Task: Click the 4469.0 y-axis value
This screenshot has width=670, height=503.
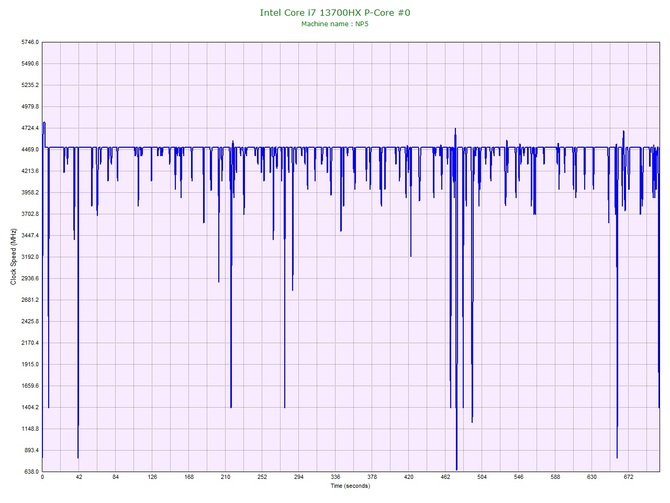Action: click(30, 150)
